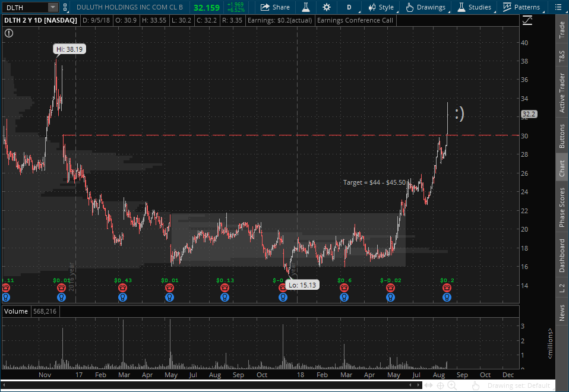The height and width of the screenshot is (392, 569).
Task: Open chart settings gear icon
Action: pyautogui.click(x=326, y=7)
